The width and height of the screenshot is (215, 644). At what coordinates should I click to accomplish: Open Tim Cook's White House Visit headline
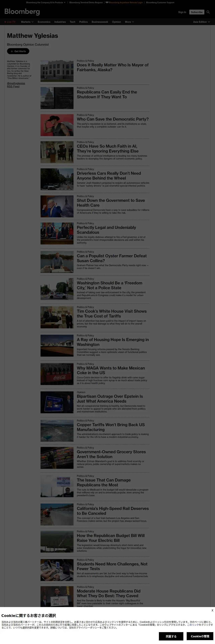click(x=112, y=313)
